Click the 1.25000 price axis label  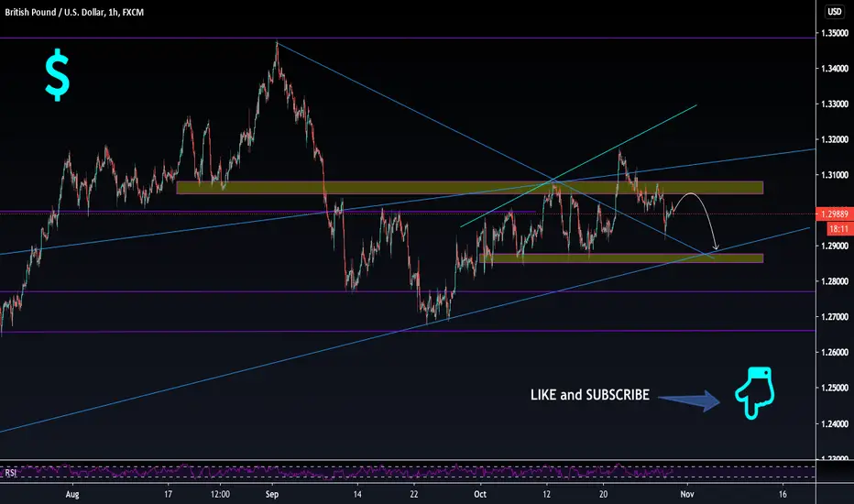click(835, 388)
